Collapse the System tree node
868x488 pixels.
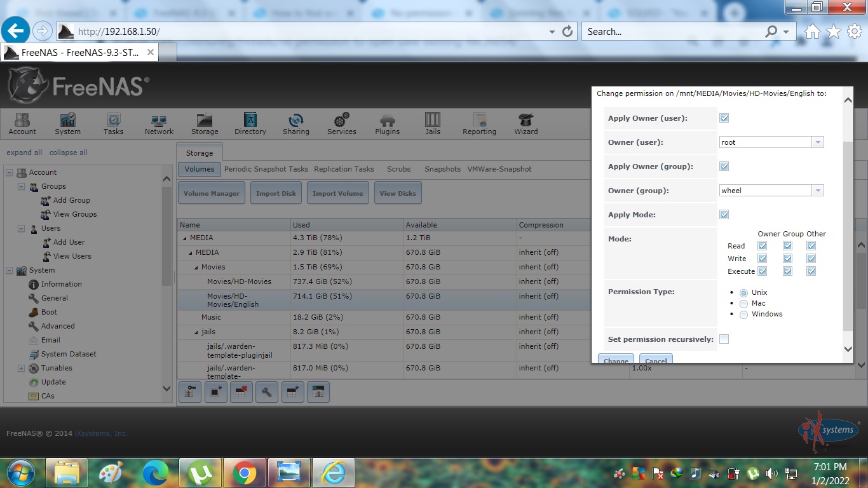tap(9, 271)
